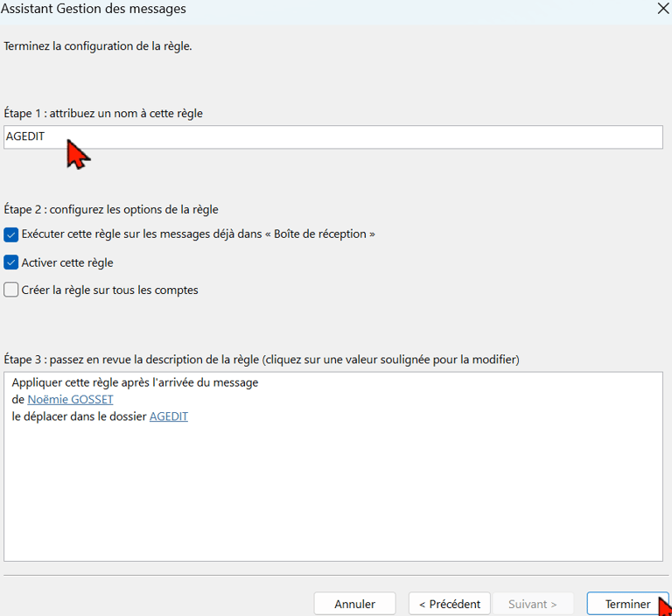Click the 'Étape 3 : passez en revue' label
672x616 pixels.
262,360
